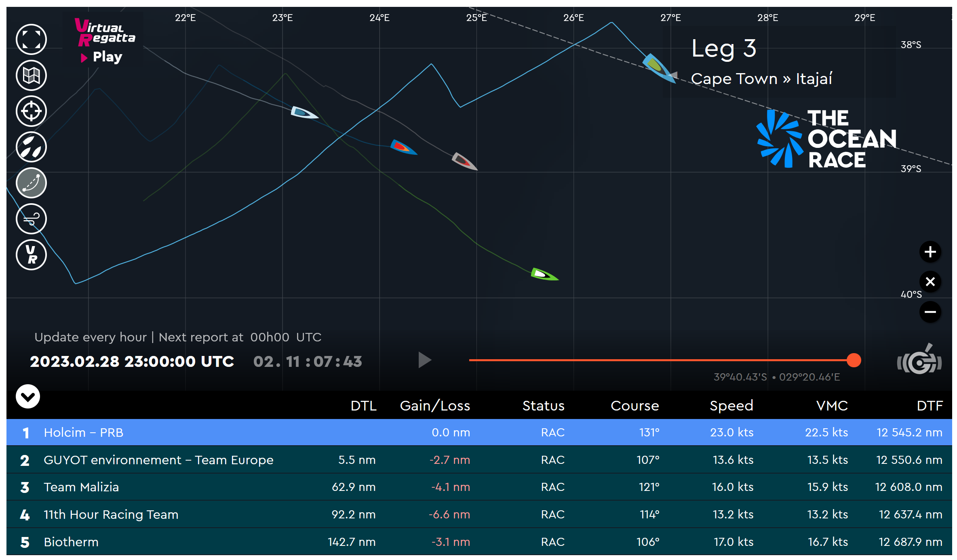This screenshot has width=957, height=560.
Task: Toggle fullscreen map view
Action: (x=31, y=39)
